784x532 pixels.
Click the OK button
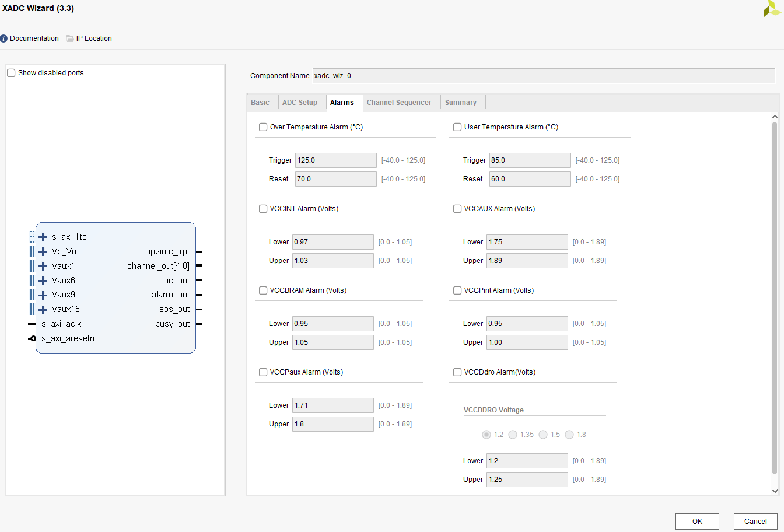point(697,521)
